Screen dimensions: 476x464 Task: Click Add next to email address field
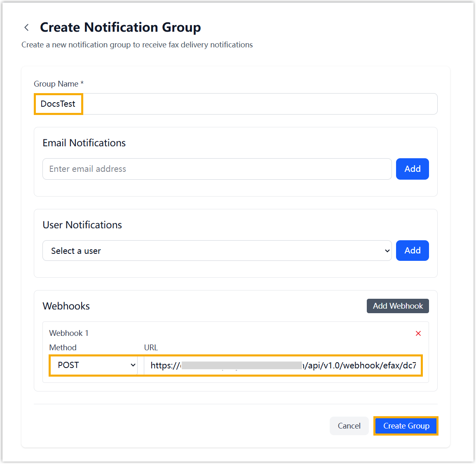point(412,169)
